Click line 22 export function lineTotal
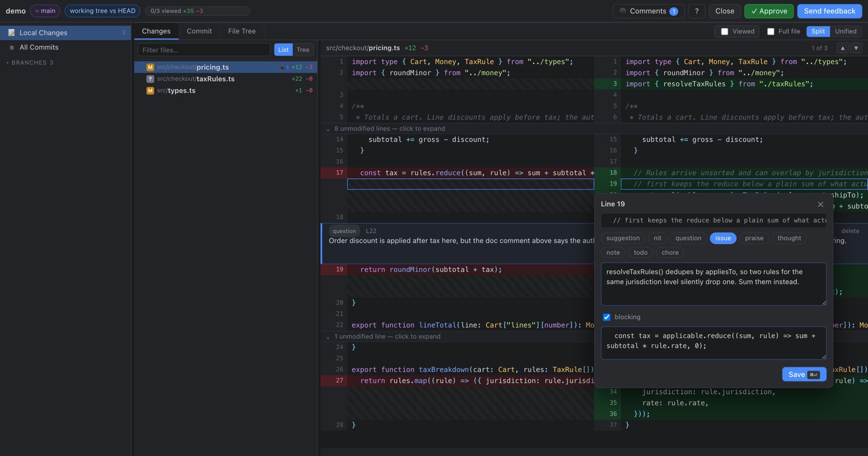This screenshot has width=868, height=456. tap(457, 325)
